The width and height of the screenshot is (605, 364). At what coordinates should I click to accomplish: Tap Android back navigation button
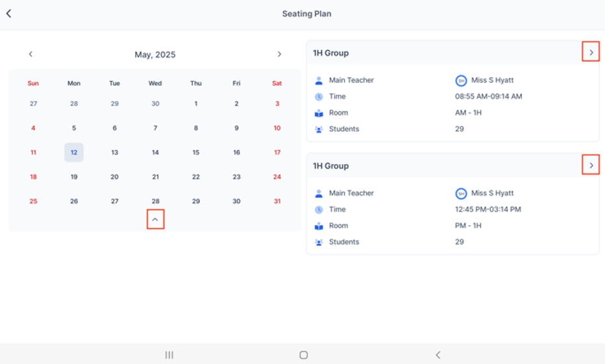tap(438, 355)
